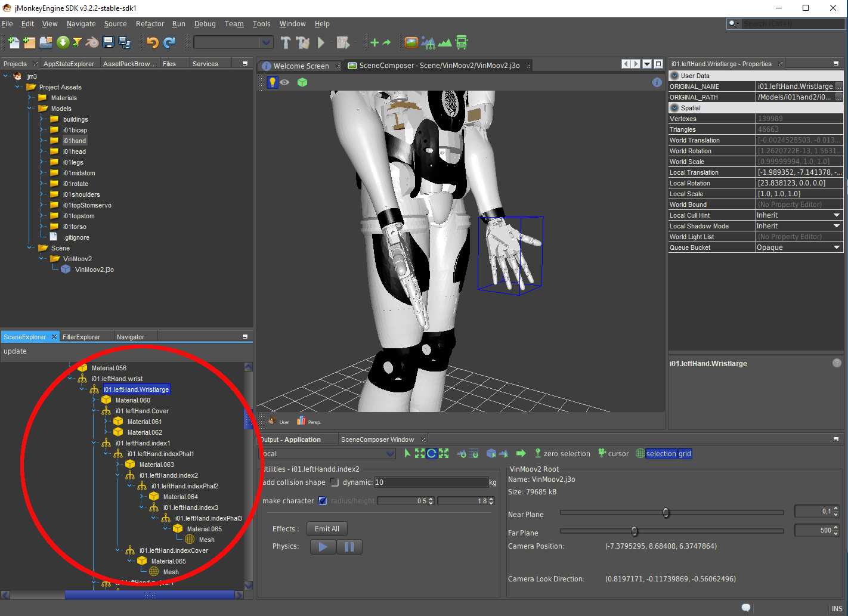Select VinMoov2.j3o in the project tree
Screen dimensions: 848x616
(94, 270)
